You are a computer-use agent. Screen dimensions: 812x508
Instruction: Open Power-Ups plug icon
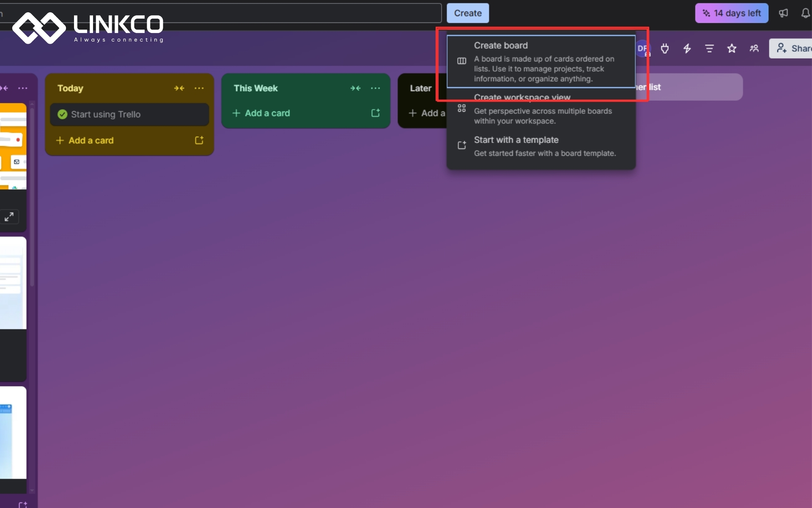[x=665, y=48]
